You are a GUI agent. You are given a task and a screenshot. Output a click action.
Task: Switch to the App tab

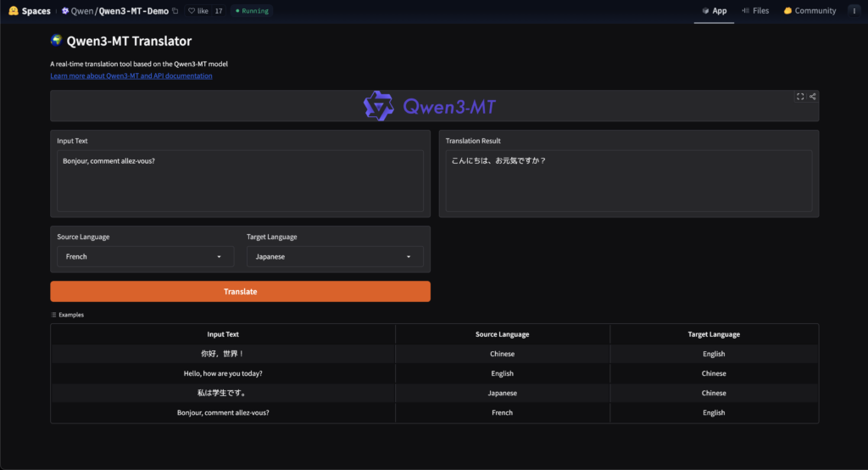pos(714,10)
